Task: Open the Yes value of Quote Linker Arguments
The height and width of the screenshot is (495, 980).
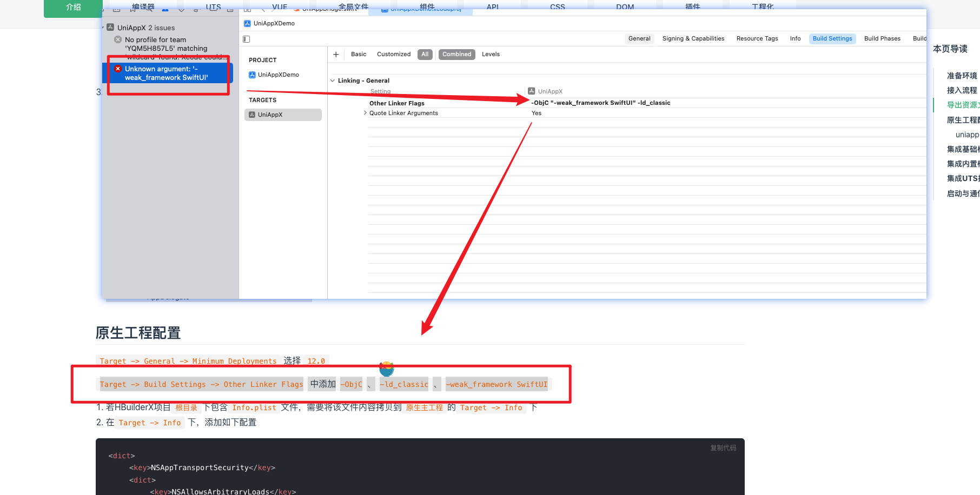Action: tap(537, 113)
